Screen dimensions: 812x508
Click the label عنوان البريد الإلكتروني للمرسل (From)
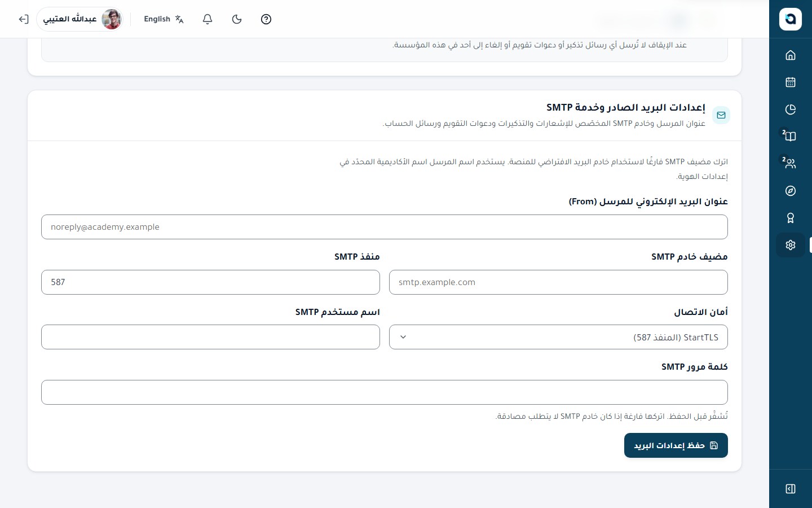click(648, 202)
